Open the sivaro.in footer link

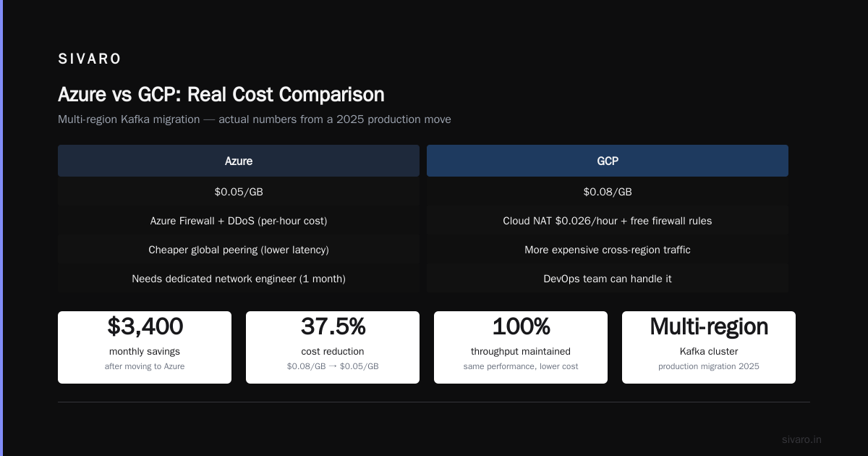tap(801, 439)
